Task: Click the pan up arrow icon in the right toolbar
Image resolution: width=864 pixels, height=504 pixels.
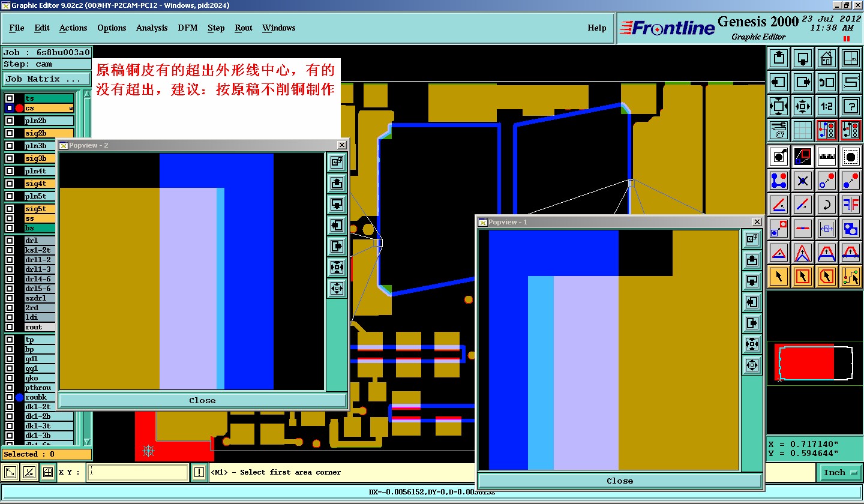Action: (779, 58)
